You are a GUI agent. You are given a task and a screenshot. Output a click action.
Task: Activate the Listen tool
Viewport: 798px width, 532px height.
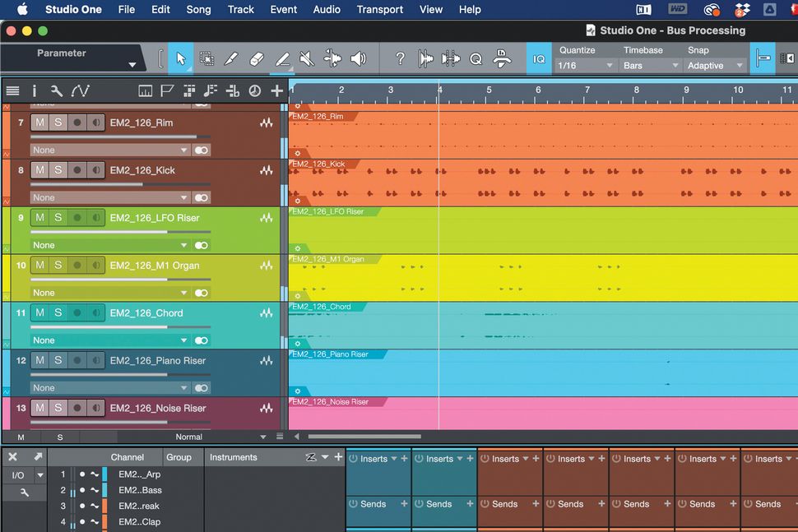point(357,58)
